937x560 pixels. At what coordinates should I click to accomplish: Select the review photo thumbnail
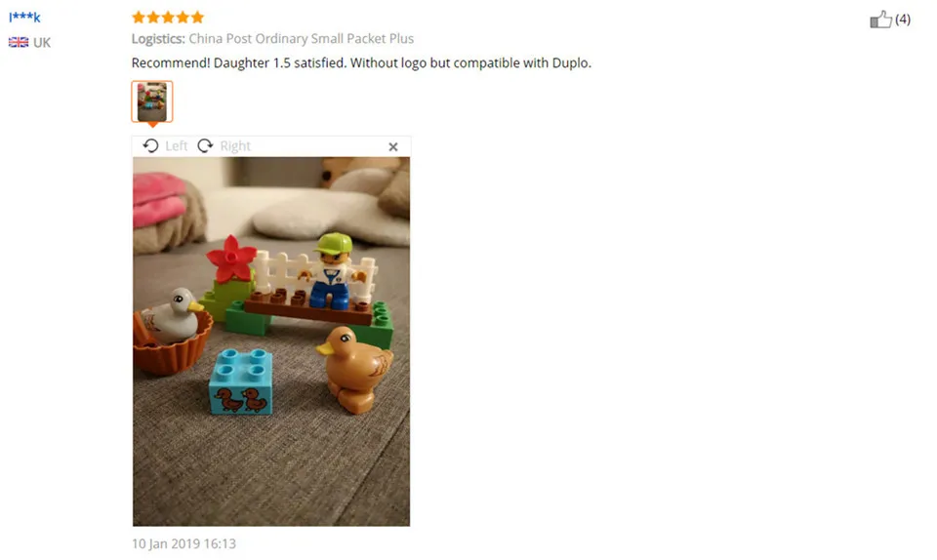pyautogui.click(x=152, y=101)
